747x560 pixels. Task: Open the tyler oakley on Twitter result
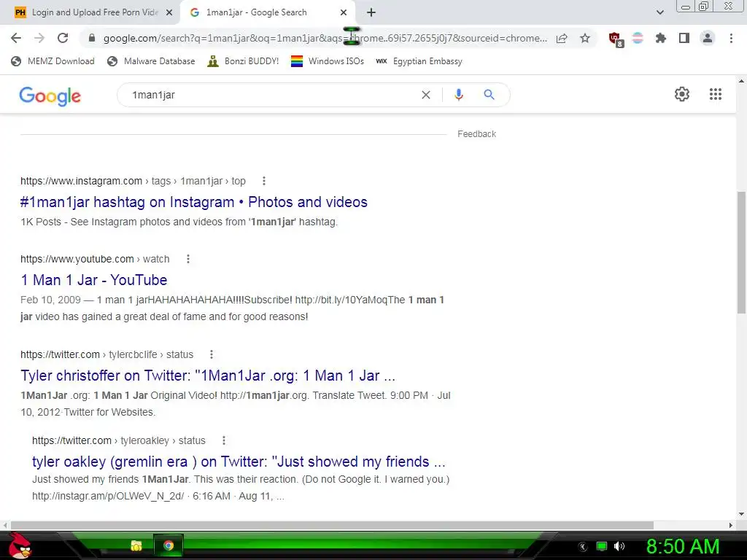(239, 462)
